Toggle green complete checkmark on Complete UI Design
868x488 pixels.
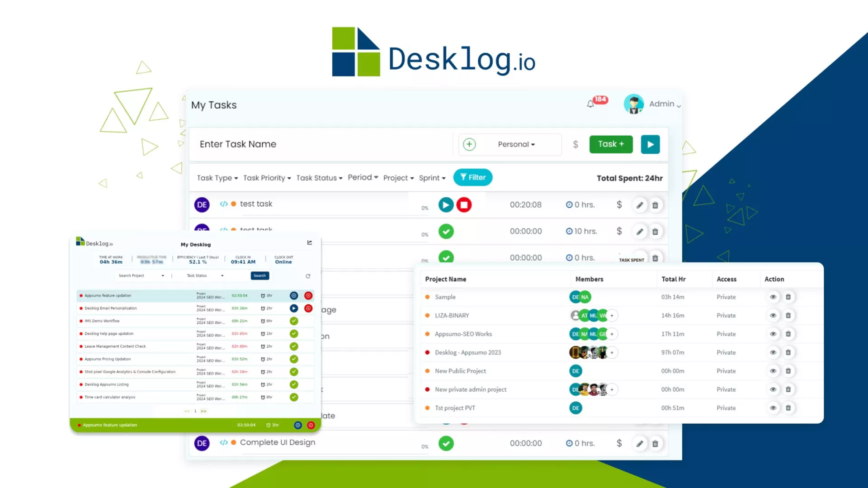[446, 444]
